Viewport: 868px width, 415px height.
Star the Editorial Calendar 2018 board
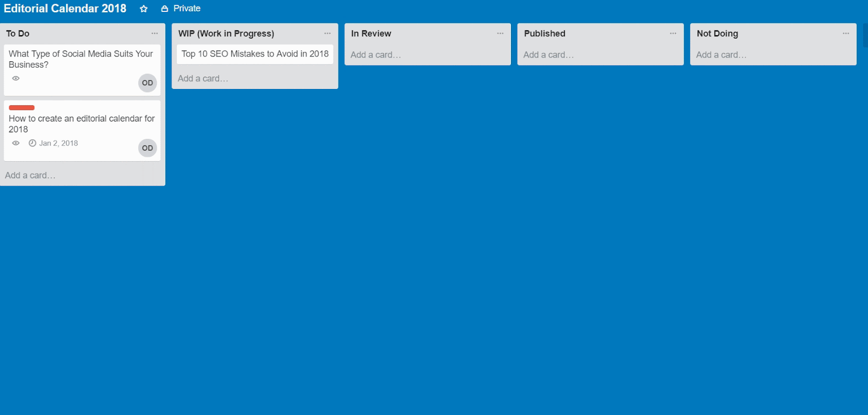pos(144,9)
